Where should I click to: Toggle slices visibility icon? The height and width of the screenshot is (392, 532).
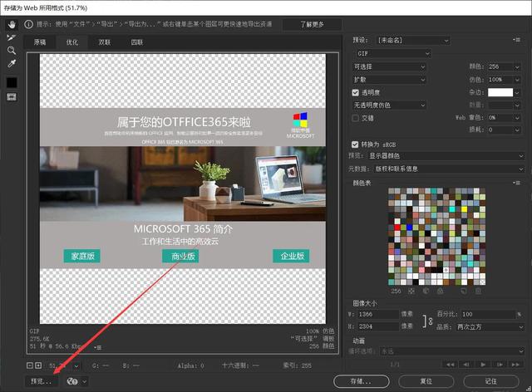[x=12, y=96]
